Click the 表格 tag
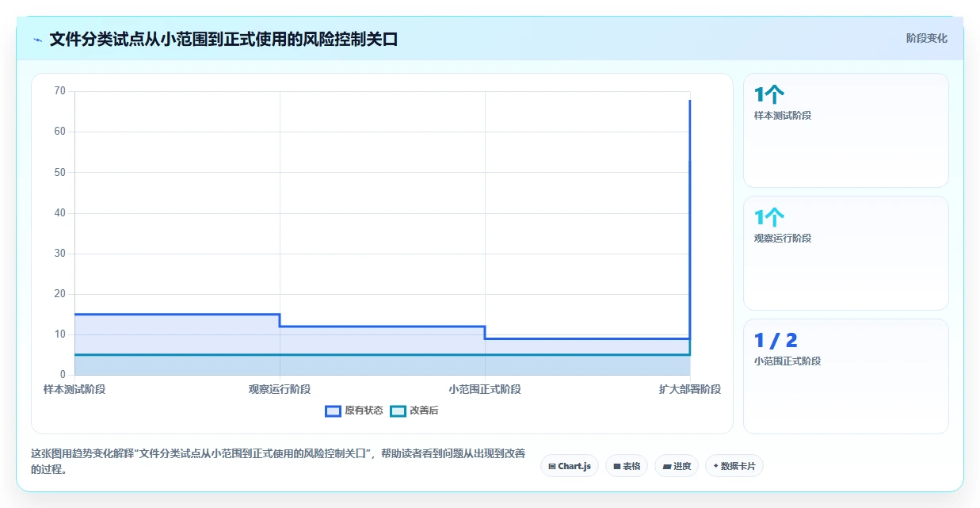This screenshot has width=980, height=508. tap(627, 466)
